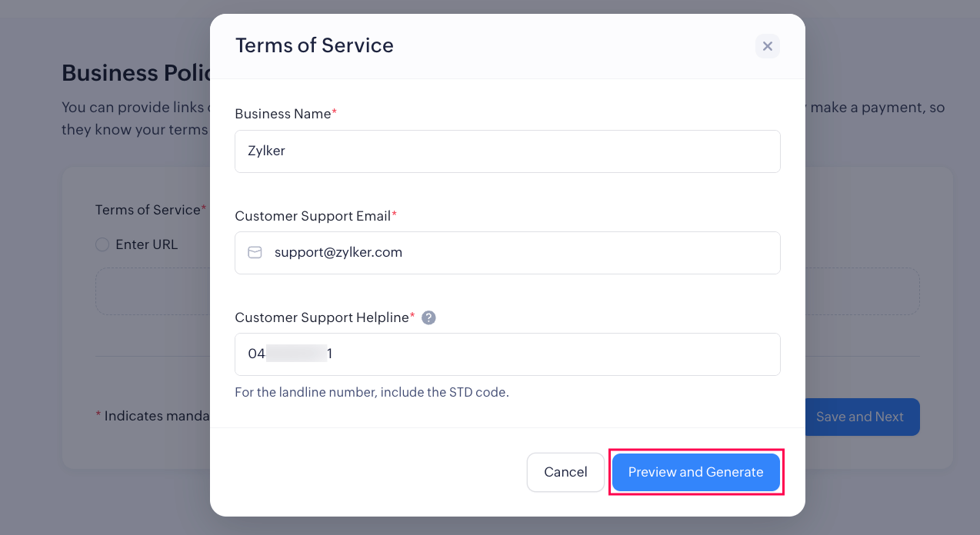This screenshot has height=535, width=980.
Task: Click the Business Name label
Action: [x=283, y=114]
